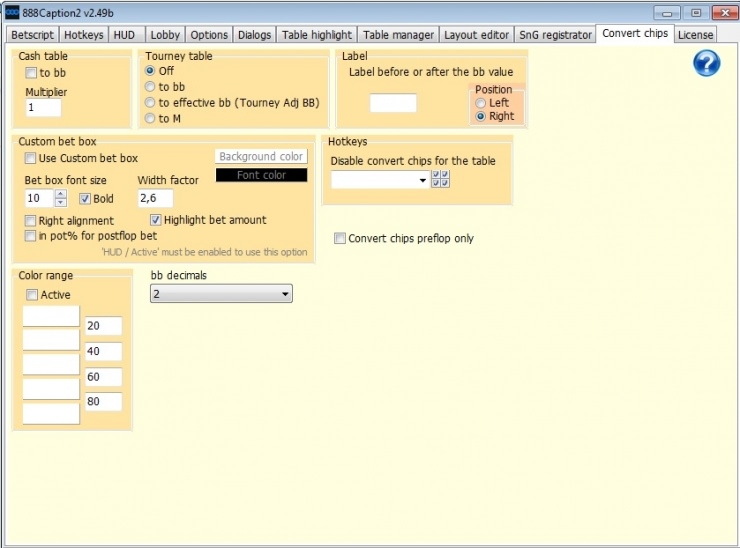This screenshot has width=740, height=548.
Task: Minimize the 888Caption2 window
Action: click(667, 13)
